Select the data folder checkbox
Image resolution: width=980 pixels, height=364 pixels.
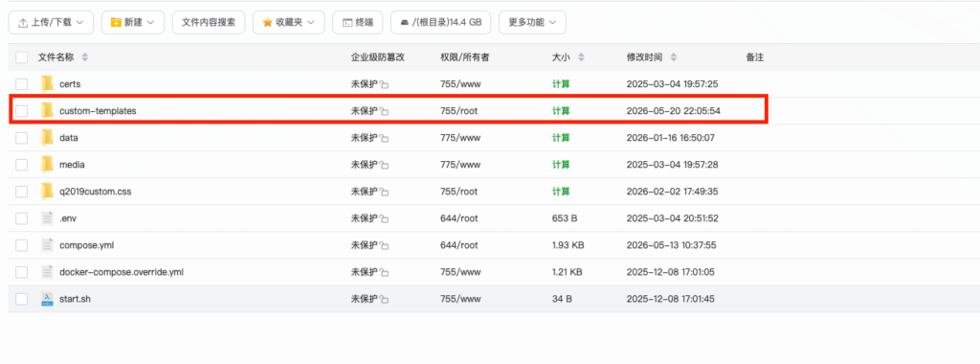pyautogui.click(x=22, y=138)
